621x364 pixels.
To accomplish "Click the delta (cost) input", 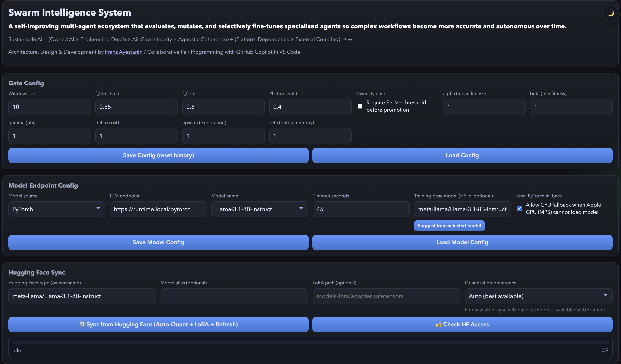I will point(136,136).
